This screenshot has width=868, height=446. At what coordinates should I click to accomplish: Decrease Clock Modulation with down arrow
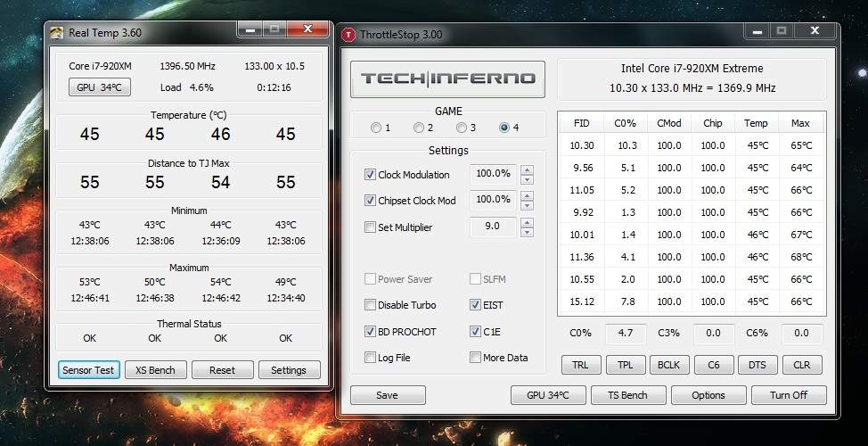click(x=528, y=179)
